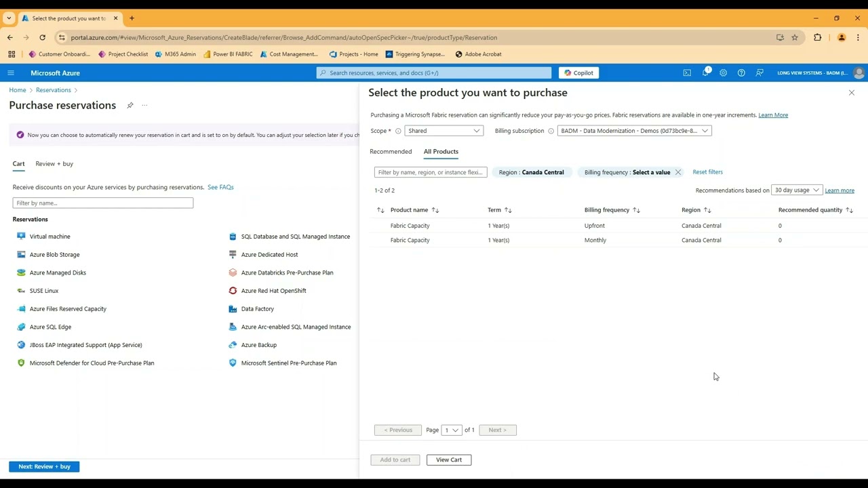
Task: Open the browser extensions puzzle icon
Action: click(x=818, y=37)
